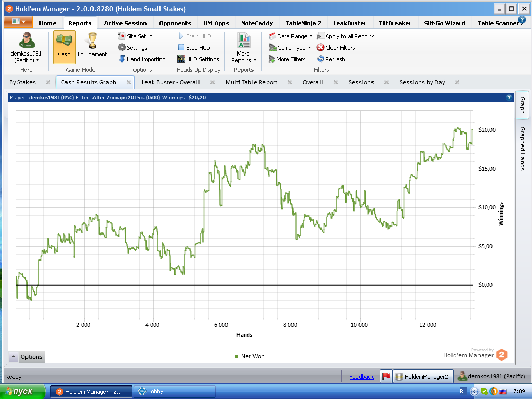Open the LeakBuster ribbon tab
The width and height of the screenshot is (532, 399).
coord(350,23)
